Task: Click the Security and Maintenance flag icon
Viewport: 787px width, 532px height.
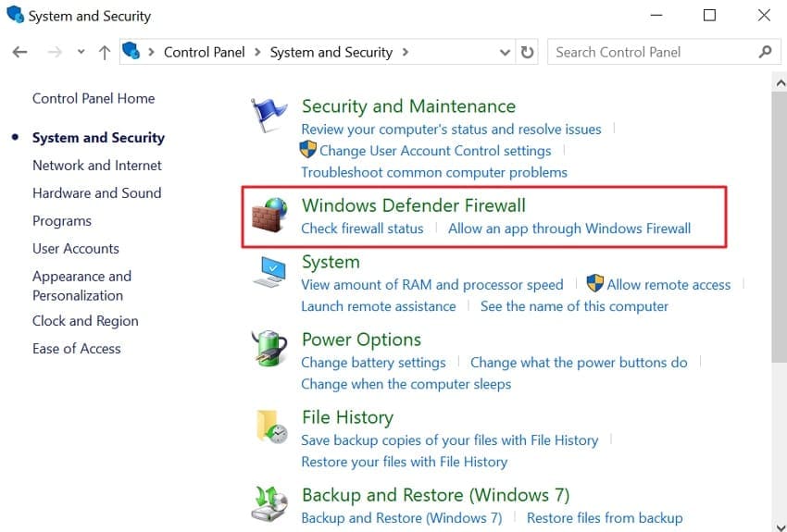Action: pos(269,115)
